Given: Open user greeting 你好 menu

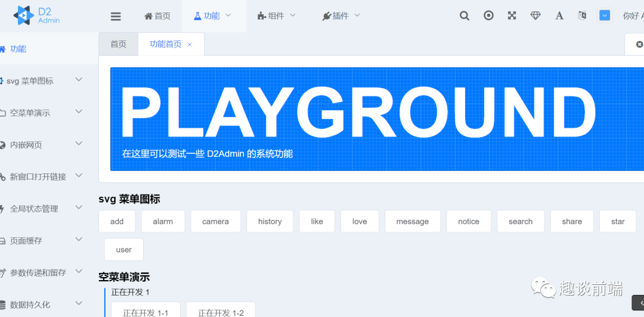Looking at the screenshot, I should (633, 16).
